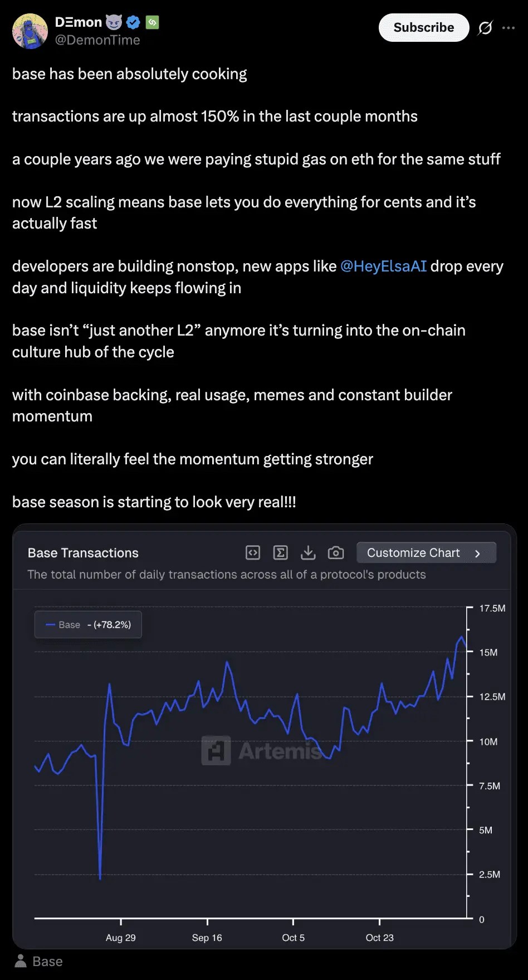Expand the Customize Chart panel
This screenshot has height=980, width=528.
point(413,553)
